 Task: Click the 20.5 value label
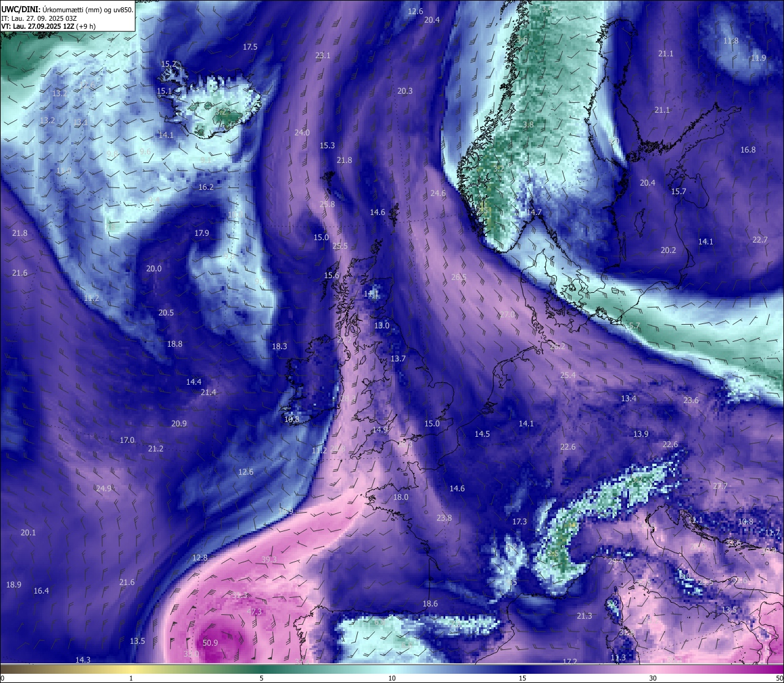166,312
